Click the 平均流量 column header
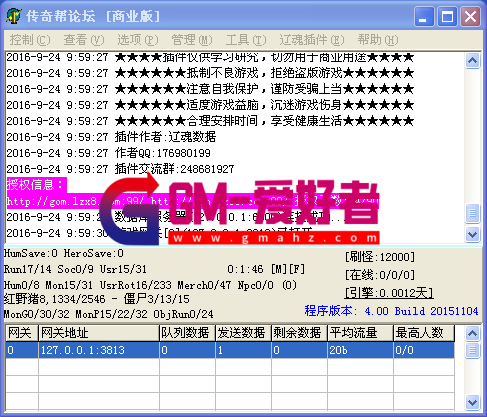The height and width of the screenshot is (417, 487). coord(360,333)
